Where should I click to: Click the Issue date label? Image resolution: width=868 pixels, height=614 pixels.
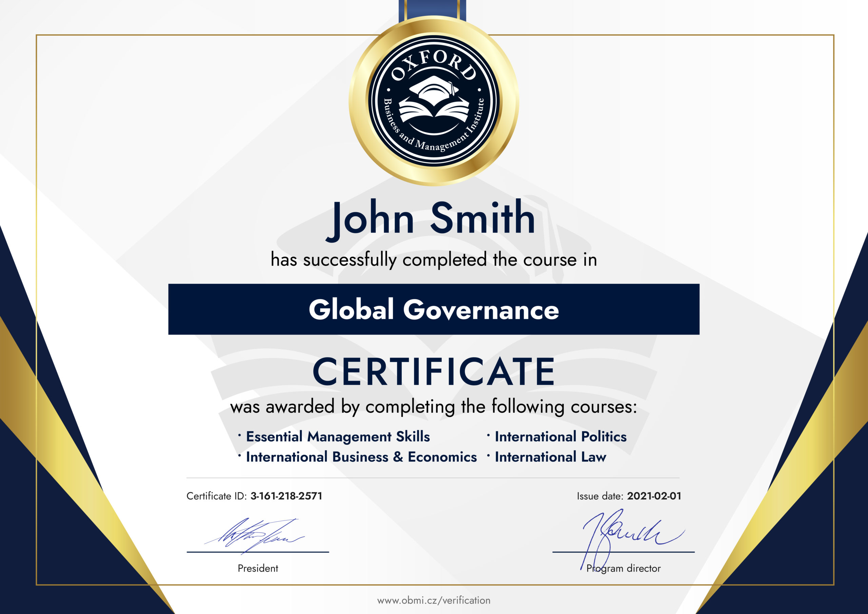[x=600, y=496]
